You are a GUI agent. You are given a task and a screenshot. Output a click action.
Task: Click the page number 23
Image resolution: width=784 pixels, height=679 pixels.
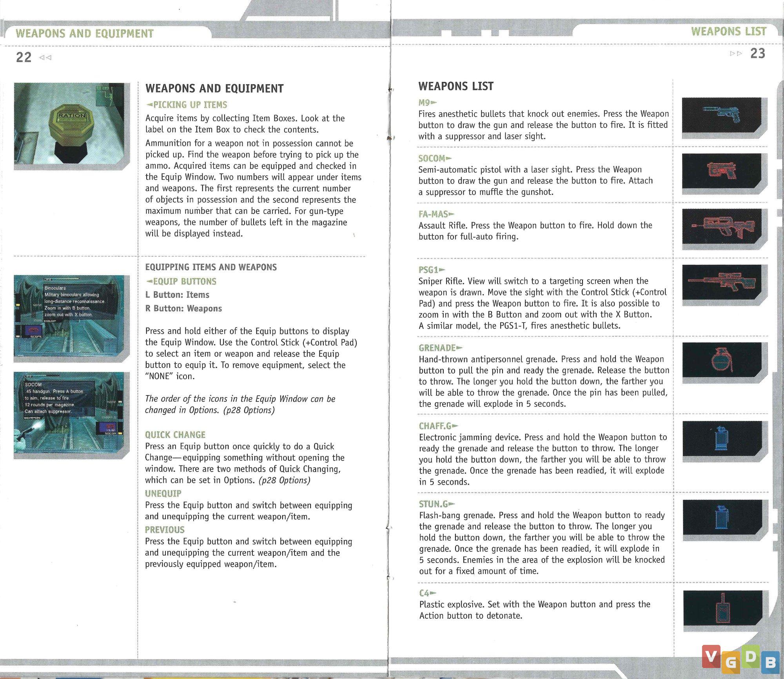tap(757, 53)
